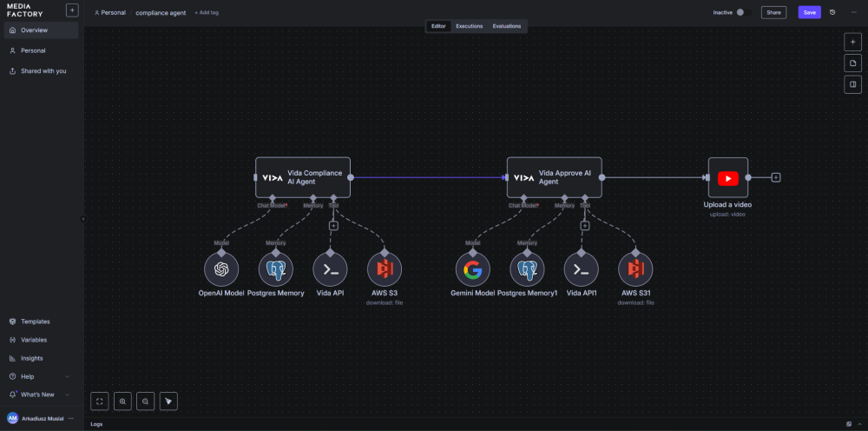Screen dimensions: 868x431
Task: Open the workflow options ellipsis menu
Action: 853,12
